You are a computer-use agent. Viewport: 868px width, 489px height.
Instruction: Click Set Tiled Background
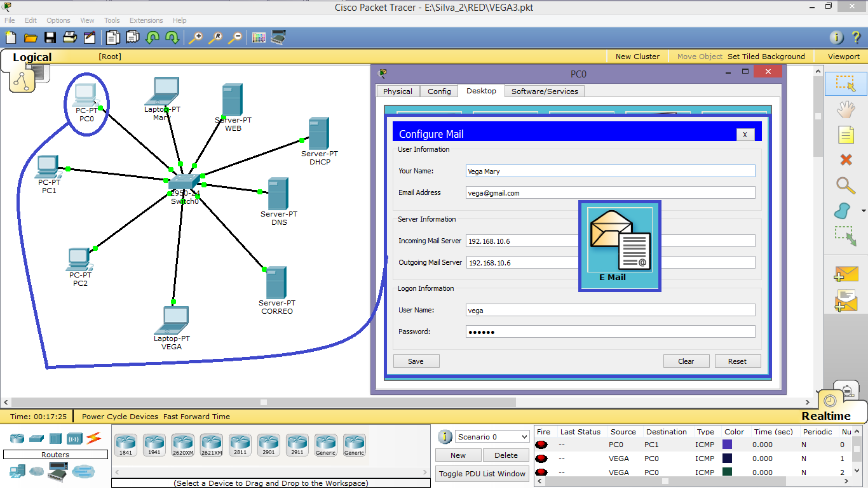click(766, 57)
